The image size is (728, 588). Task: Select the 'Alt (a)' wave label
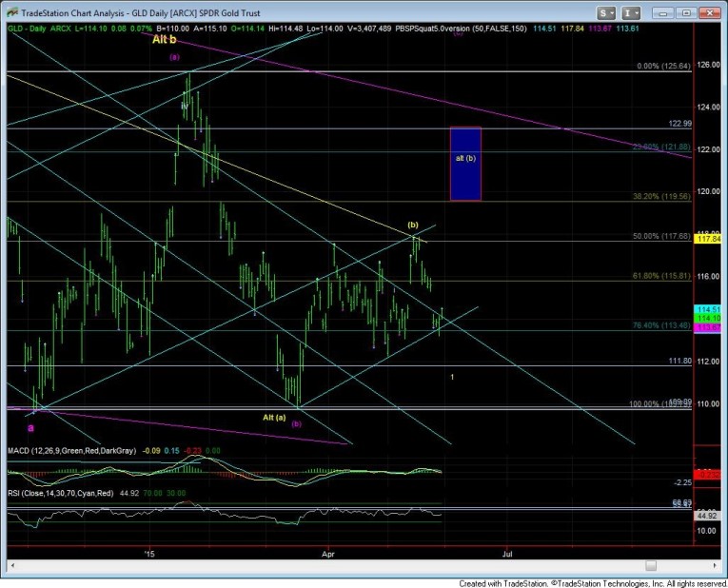(x=275, y=417)
